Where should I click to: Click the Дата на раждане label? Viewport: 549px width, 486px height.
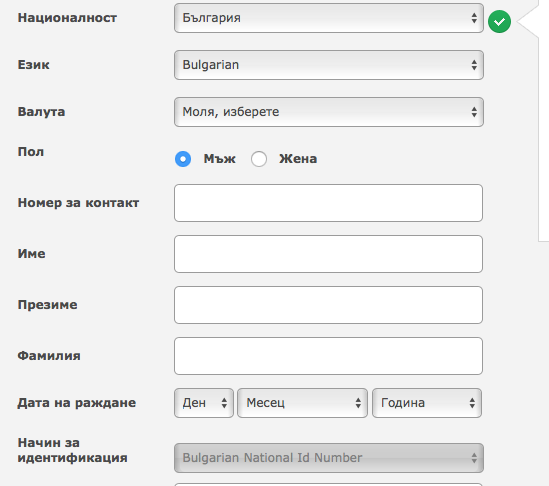click(x=77, y=403)
